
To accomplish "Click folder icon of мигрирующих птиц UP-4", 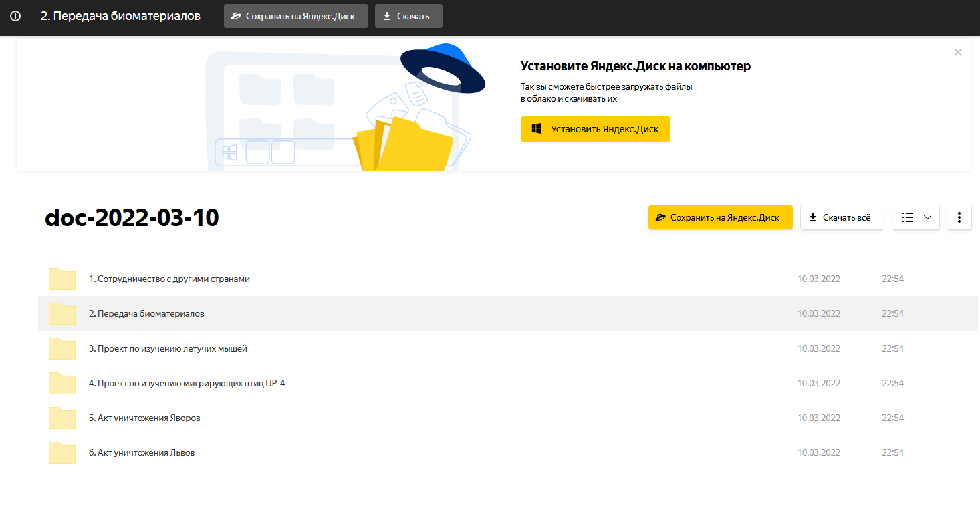I will tap(62, 383).
